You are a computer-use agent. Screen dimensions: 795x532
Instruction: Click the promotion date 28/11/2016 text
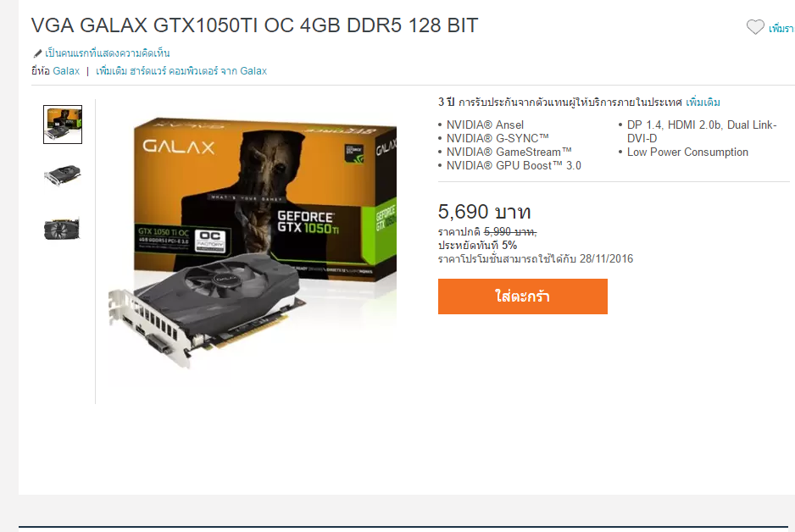[606, 259]
